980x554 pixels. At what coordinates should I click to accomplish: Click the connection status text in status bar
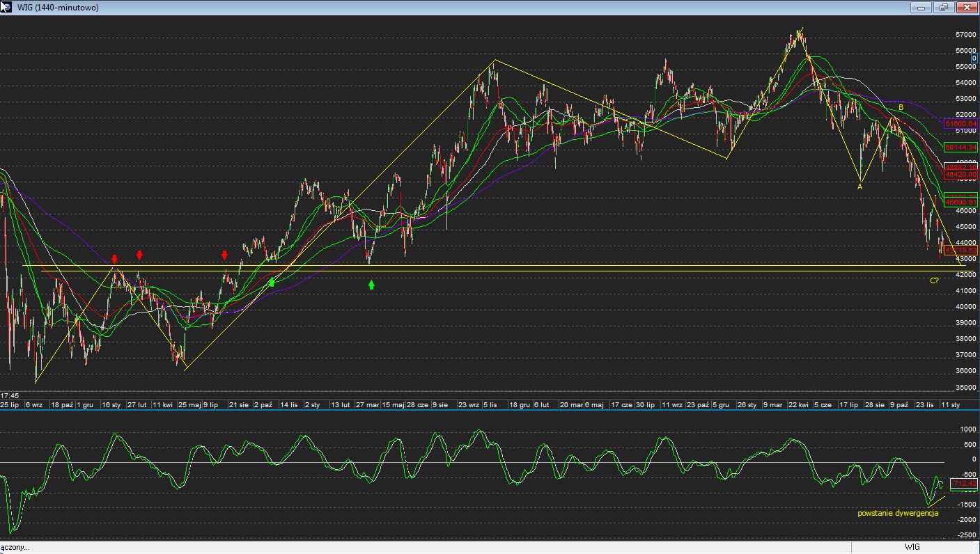coord(15,548)
